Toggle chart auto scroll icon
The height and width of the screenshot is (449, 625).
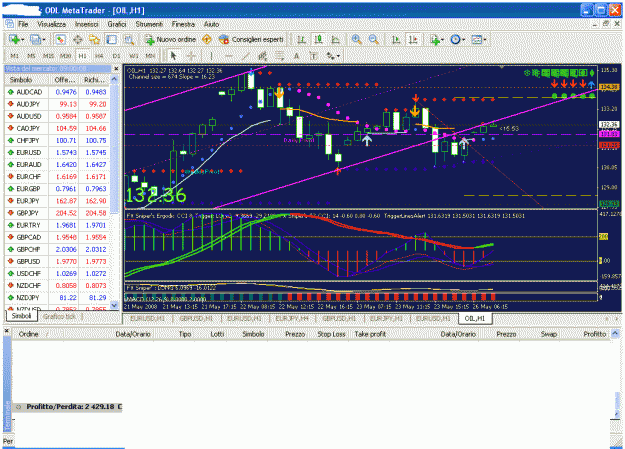pos(396,39)
